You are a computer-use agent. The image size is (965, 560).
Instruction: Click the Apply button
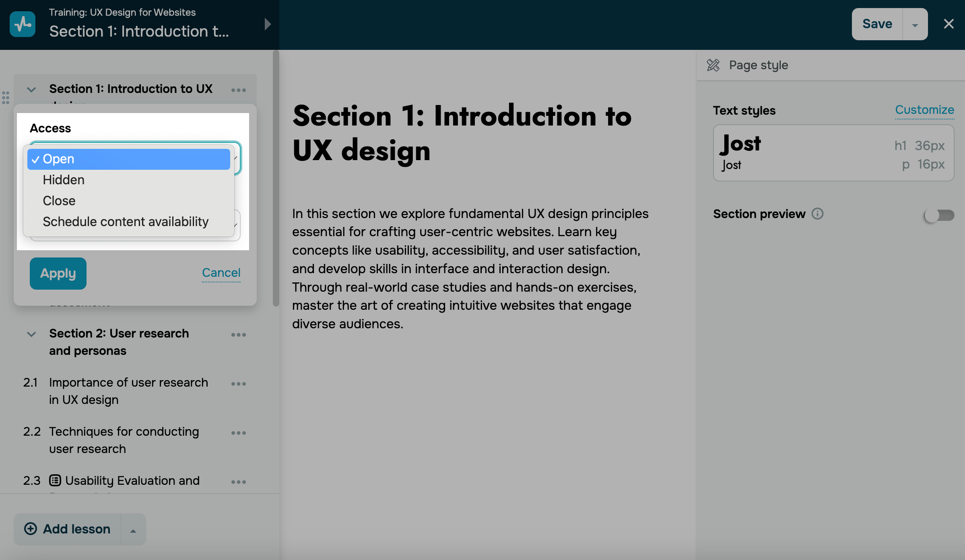pyautogui.click(x=58, y=274)
